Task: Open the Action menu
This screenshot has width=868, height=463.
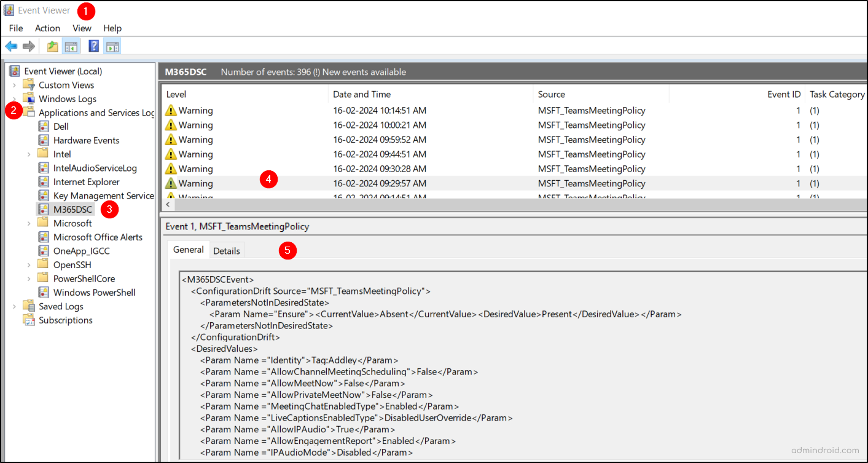Action: [x=47, y=28]
